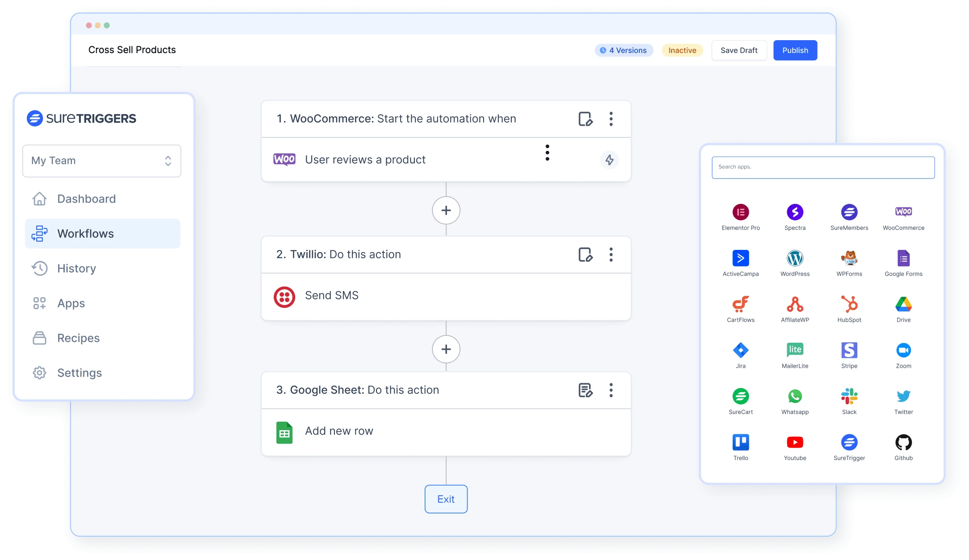Click the lightning bolt trigger icon
This screenshot has height=560, width=969.
609,160
